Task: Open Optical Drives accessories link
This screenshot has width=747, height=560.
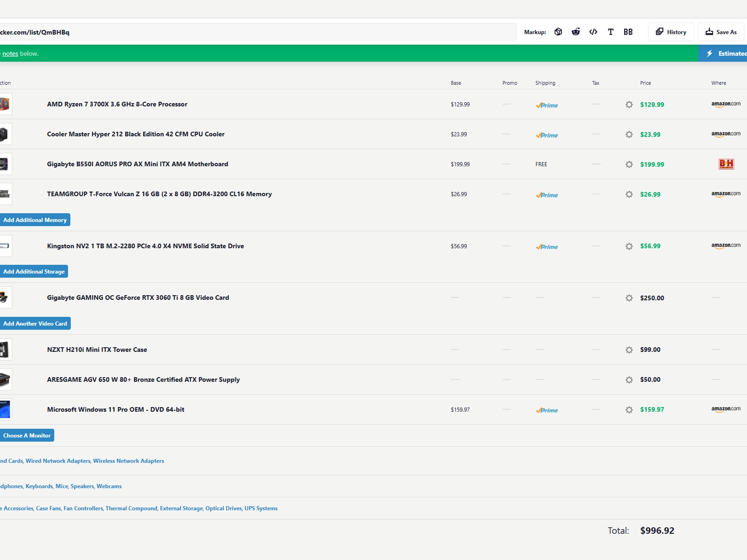Action: (x=224, y=508)
